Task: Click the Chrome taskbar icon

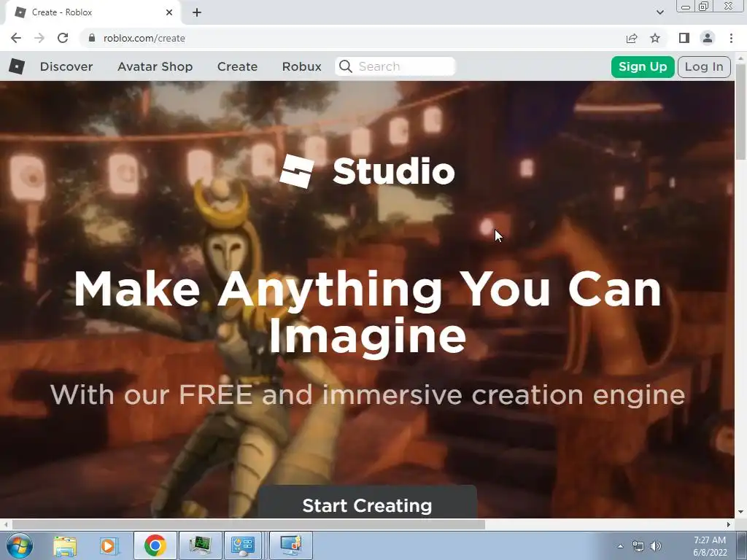Action: [x=155, y=545]
